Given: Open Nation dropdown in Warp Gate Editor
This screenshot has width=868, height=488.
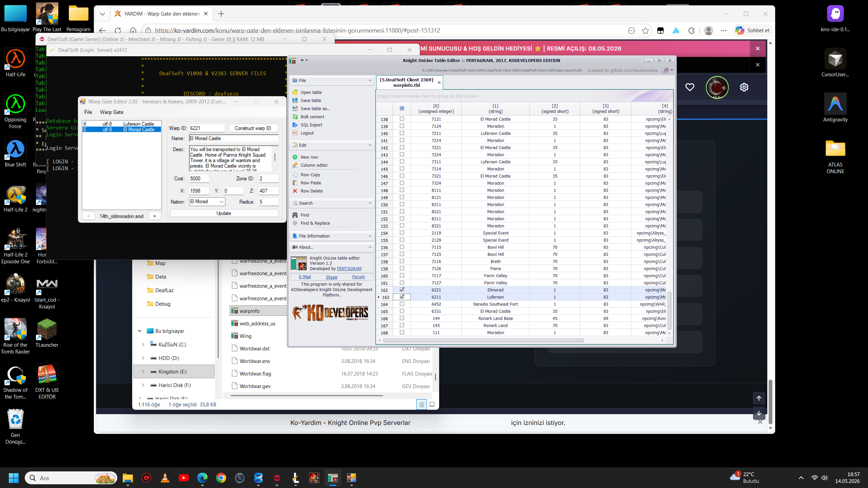Looking at the screenshot, I should [x=221, y=202].
